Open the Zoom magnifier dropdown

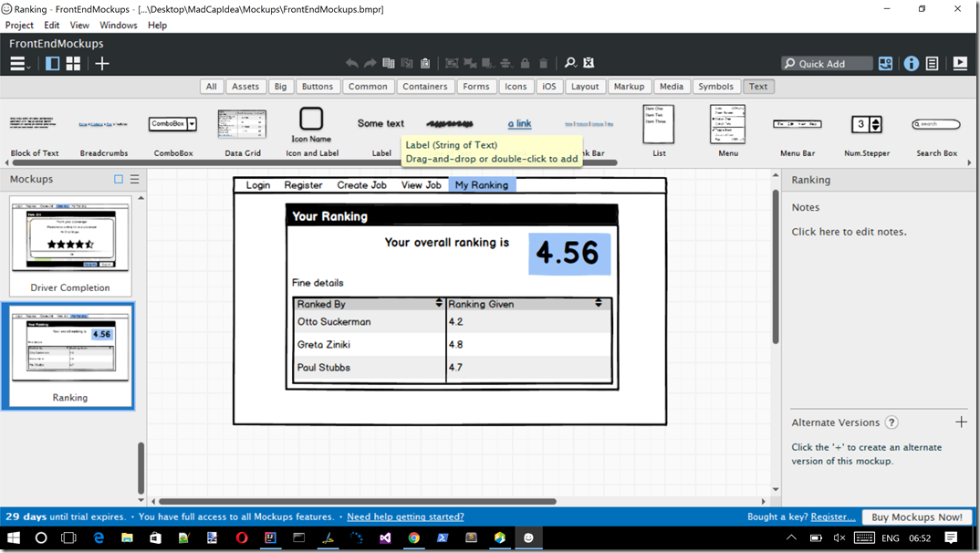570,63
